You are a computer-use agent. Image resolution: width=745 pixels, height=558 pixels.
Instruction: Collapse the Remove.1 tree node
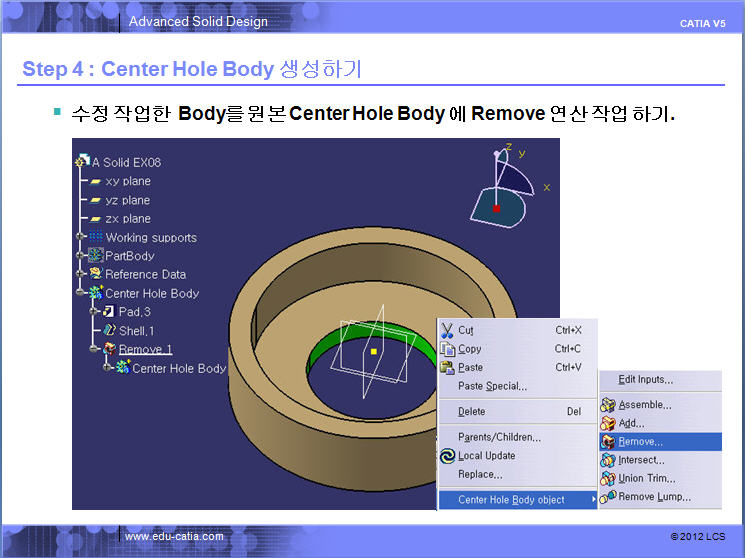(94, 349)
